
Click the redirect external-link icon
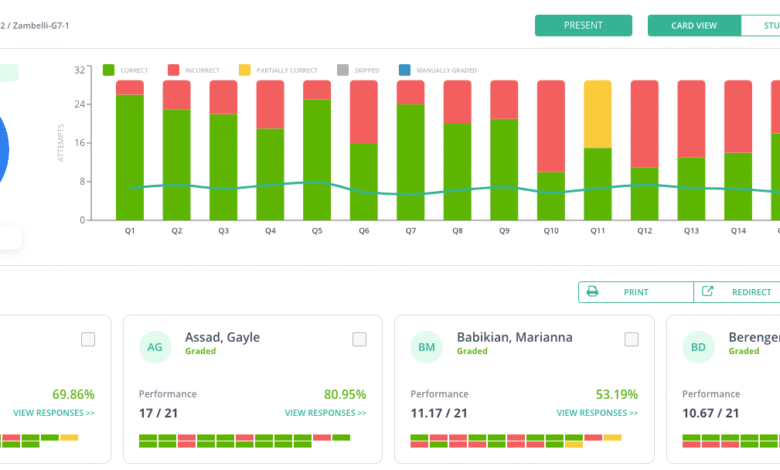click(x=707, y=291)
